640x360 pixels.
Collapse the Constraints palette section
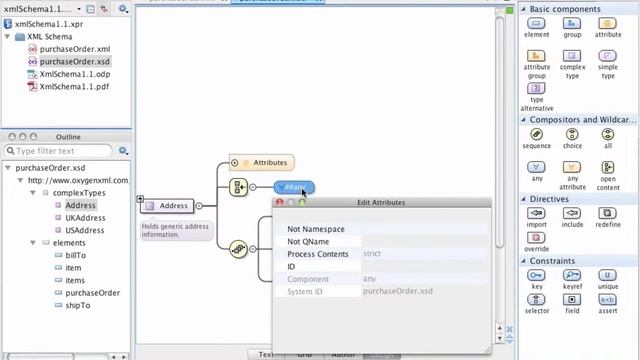click(524, 261)
